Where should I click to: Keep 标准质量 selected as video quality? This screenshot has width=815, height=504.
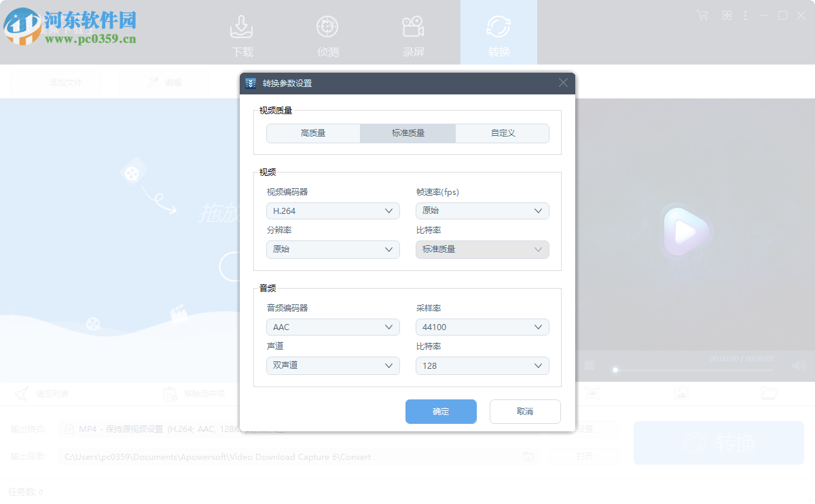click(x=407, y=133)
